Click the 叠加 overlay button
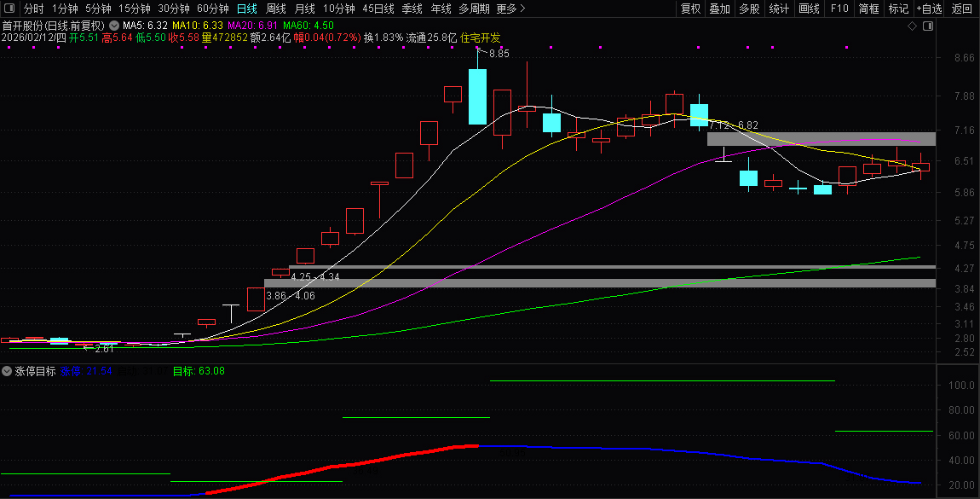Viewport: 980px width, 499px height. click(x=719, y=9)
